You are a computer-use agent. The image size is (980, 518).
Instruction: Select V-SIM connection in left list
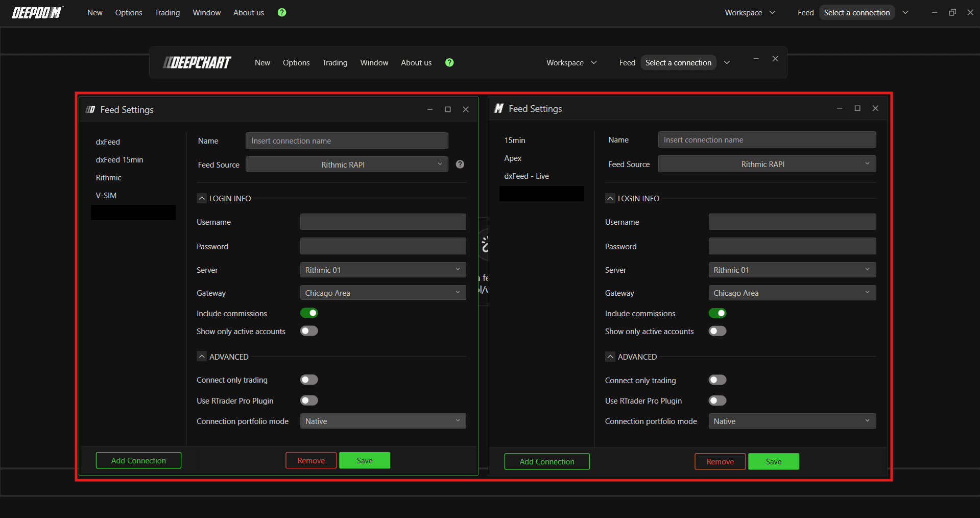106,195
